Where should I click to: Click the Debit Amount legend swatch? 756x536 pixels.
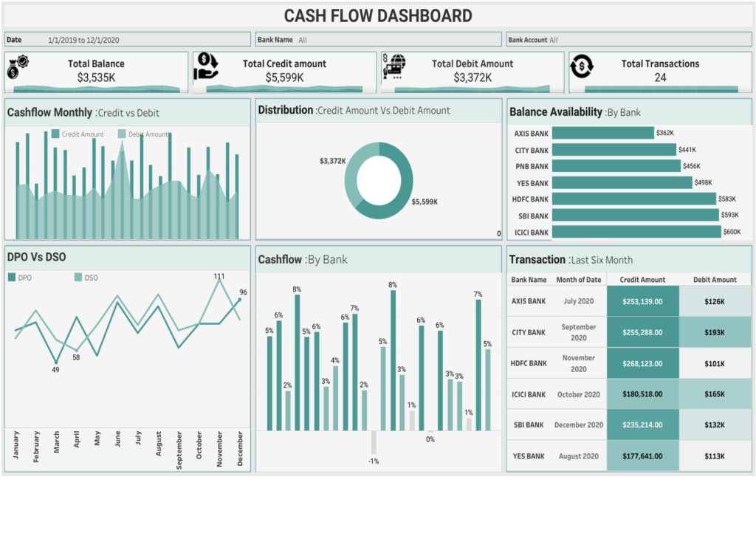[x=122, y=134]
